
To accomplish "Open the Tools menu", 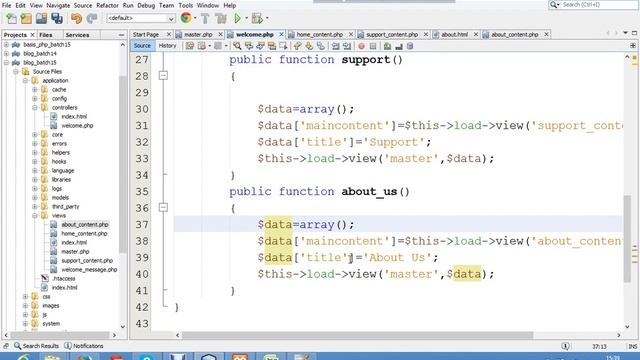I will click(186, 5).
